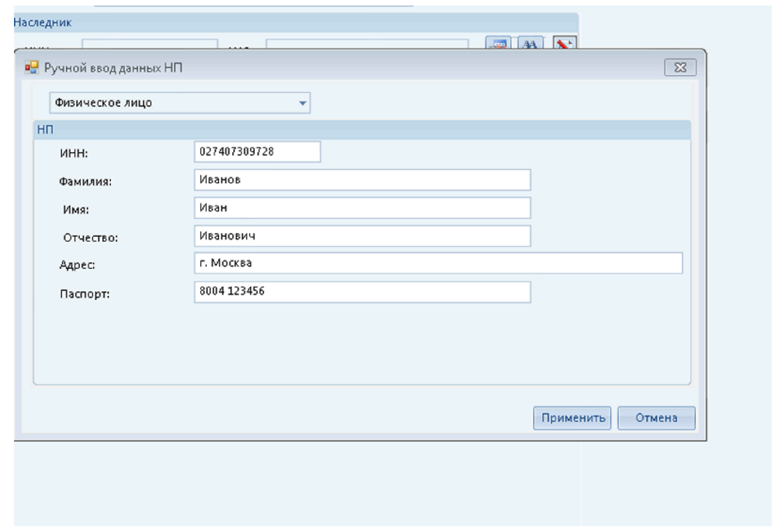This screenshot has width=779, height=532.
Task: Focus the Паспорт field with 8004 123456
Action: 362,292
